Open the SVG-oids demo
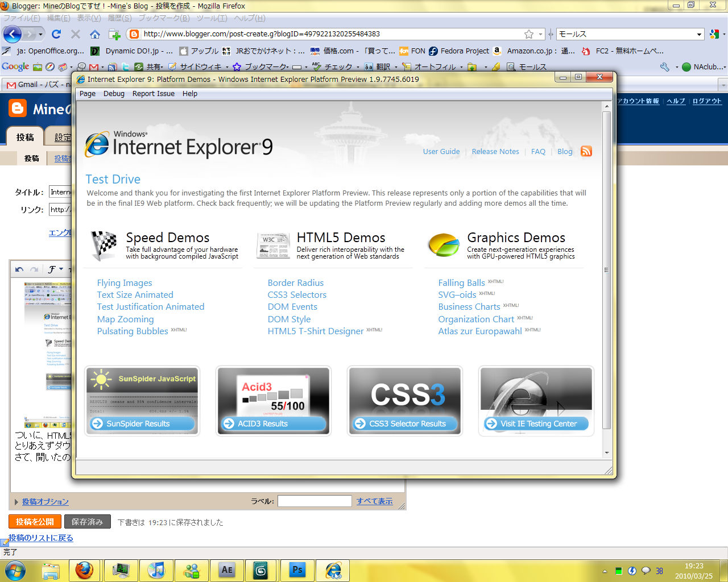The height and width of the screenshot is (582, 728). point(457,295)
